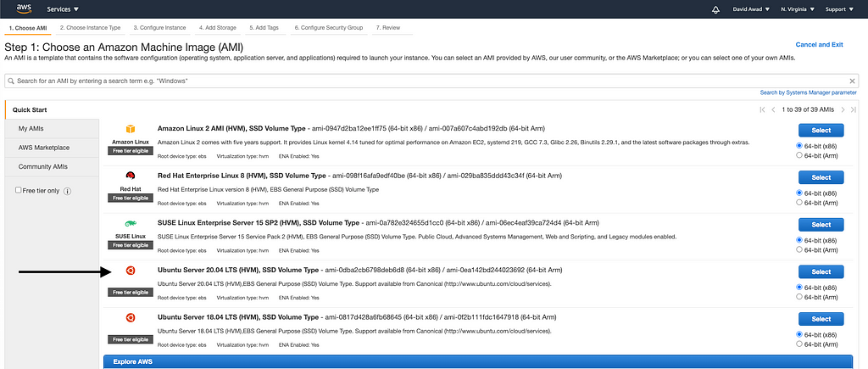
Task: Go to the previous page of AMIs
Action: 773,109
